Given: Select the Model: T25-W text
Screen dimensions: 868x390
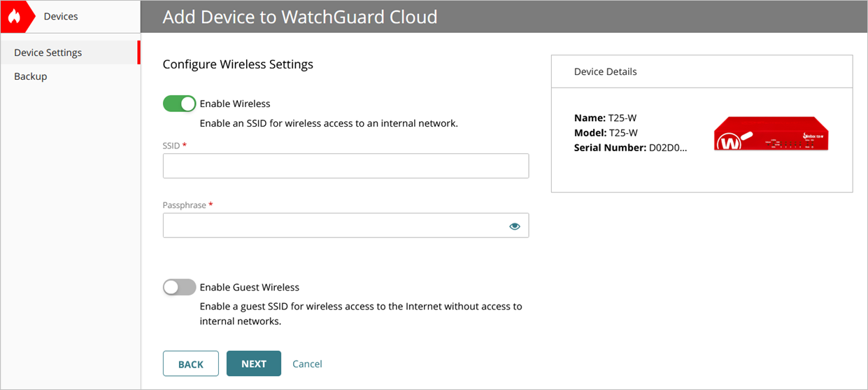Looking at the screenshot, I should click(x=606, y=133).
